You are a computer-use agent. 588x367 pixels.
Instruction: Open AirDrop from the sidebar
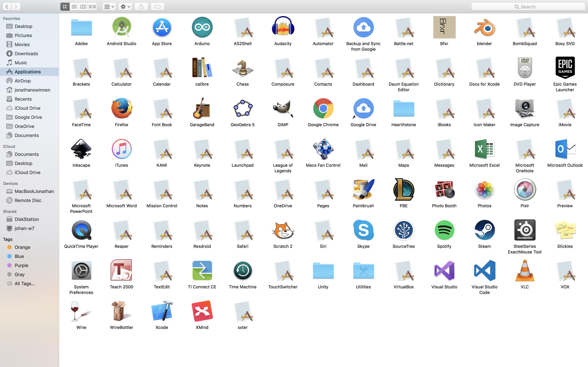point(23,81)
